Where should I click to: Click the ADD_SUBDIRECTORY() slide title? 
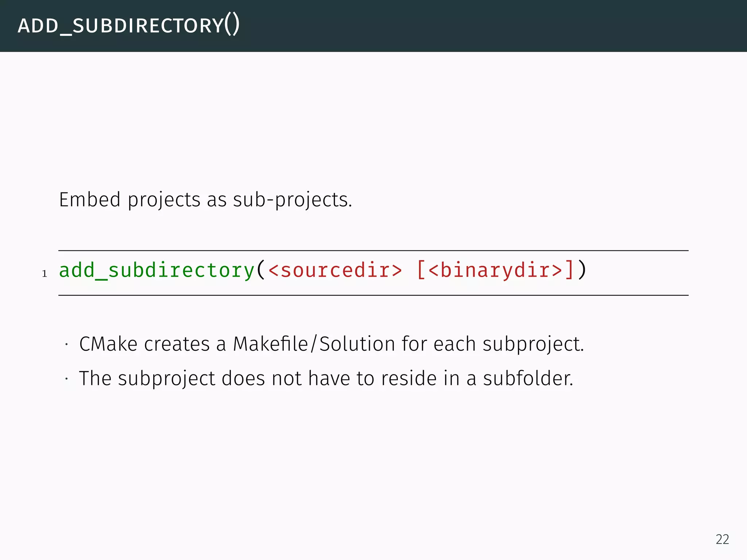coord(128,26)
